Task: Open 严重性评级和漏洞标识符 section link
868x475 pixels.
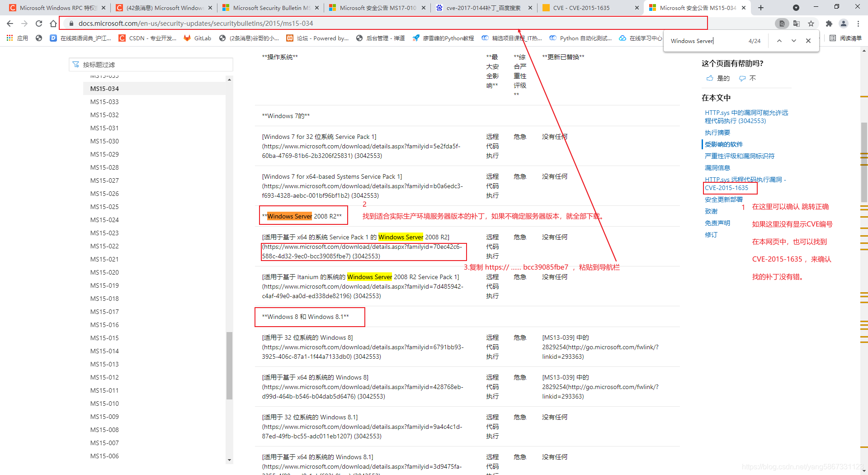Action: (740, 156)
